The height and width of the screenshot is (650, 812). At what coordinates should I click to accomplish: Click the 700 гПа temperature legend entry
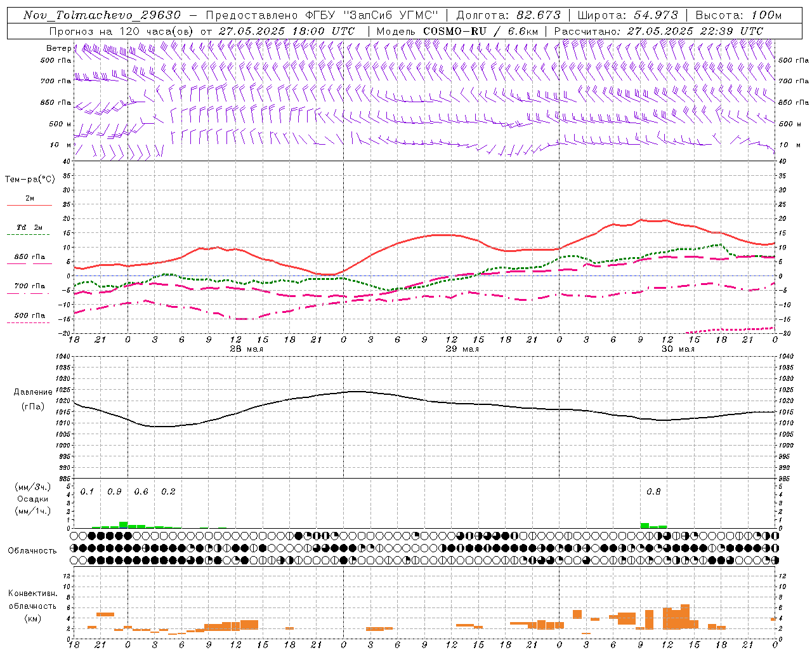[30, 286]
